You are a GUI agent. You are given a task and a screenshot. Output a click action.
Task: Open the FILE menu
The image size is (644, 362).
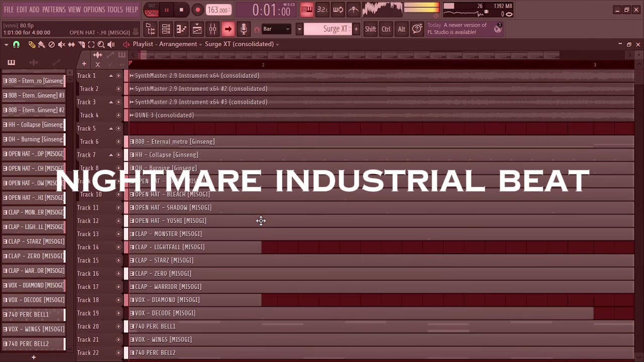point(9,10)
